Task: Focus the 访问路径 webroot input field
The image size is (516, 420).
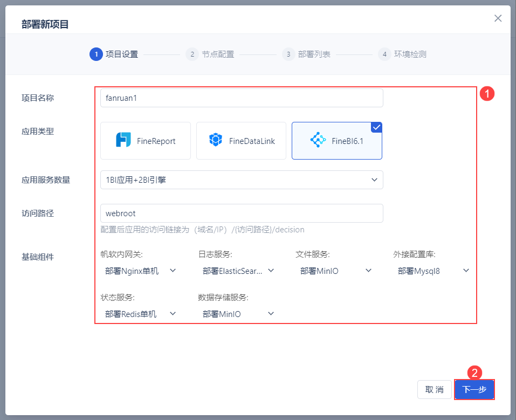Action: point(242,214)
